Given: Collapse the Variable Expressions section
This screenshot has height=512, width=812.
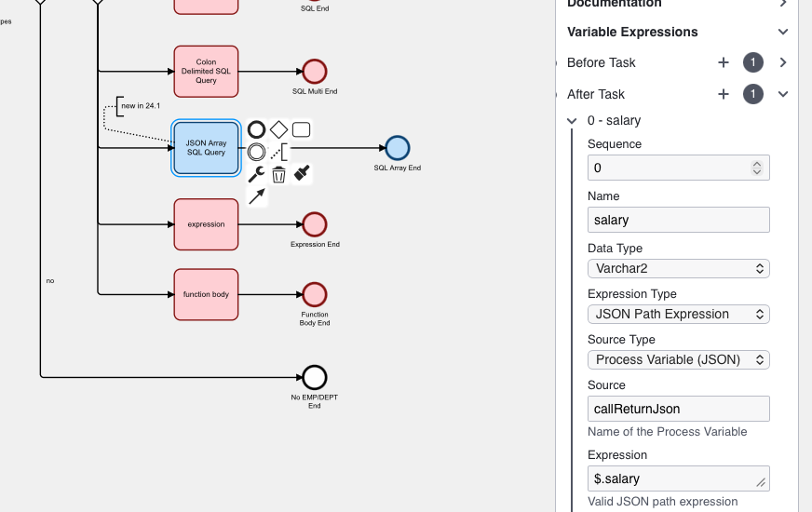Looking at the screenshot, I should tap(783, 32).
